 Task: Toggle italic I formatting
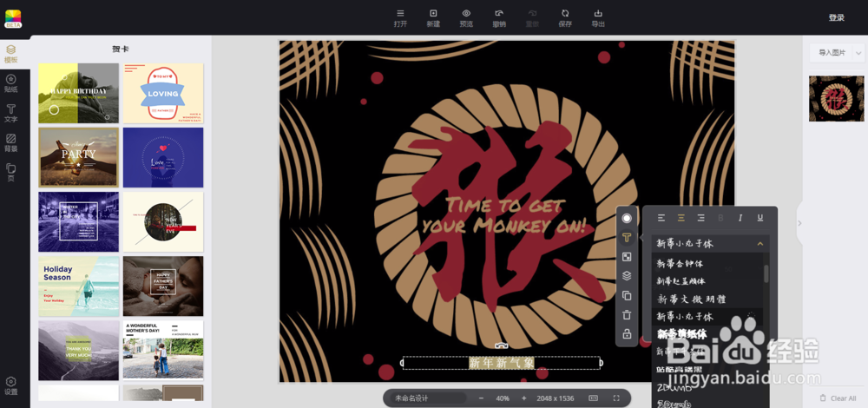[740, 218]
